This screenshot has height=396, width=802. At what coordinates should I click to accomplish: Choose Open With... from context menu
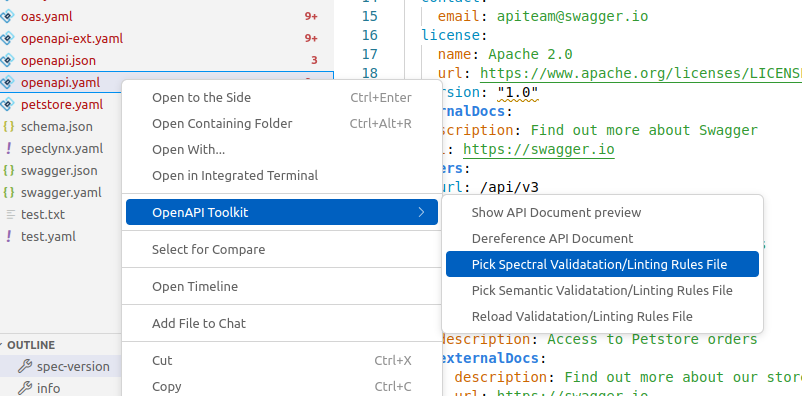point(282,150)
